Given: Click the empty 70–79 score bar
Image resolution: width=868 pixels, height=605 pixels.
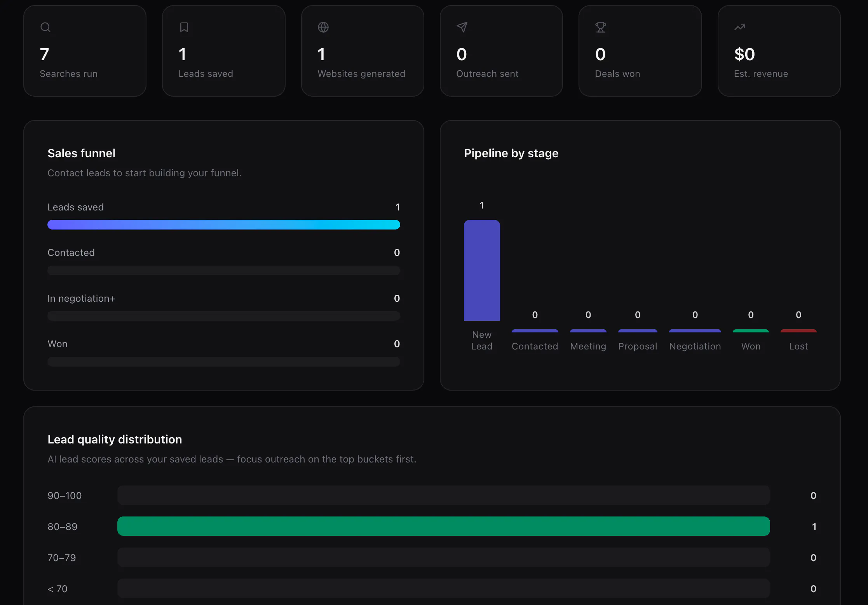Looking at the screenshot, I should click(x=444, y=557).
